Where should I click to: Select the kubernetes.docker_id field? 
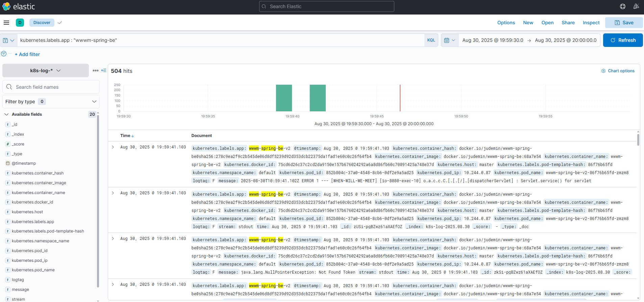[x=32, y=202]
